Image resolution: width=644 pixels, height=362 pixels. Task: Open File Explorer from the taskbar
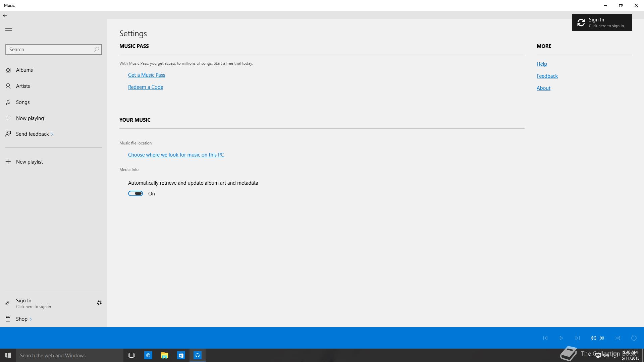(164, 355)
